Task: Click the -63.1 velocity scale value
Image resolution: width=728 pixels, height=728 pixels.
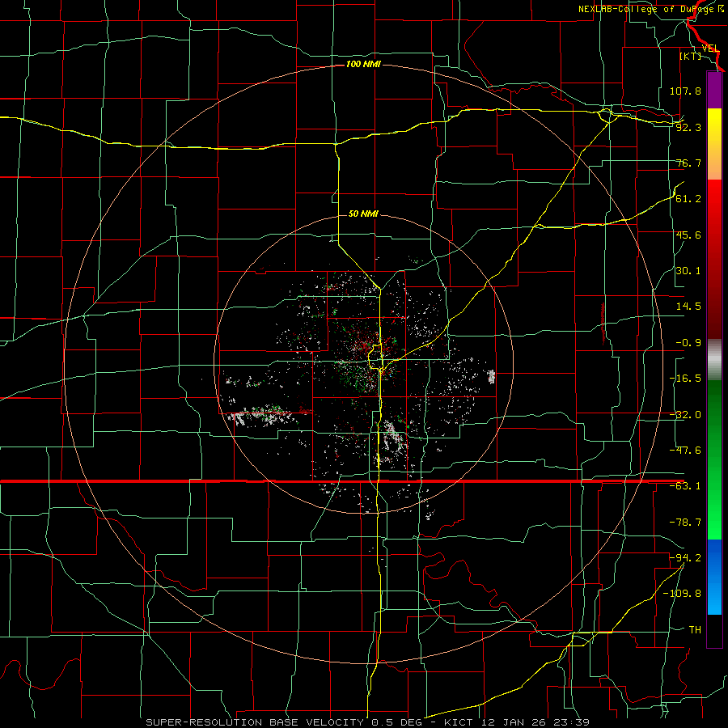Action: point(685,486)
